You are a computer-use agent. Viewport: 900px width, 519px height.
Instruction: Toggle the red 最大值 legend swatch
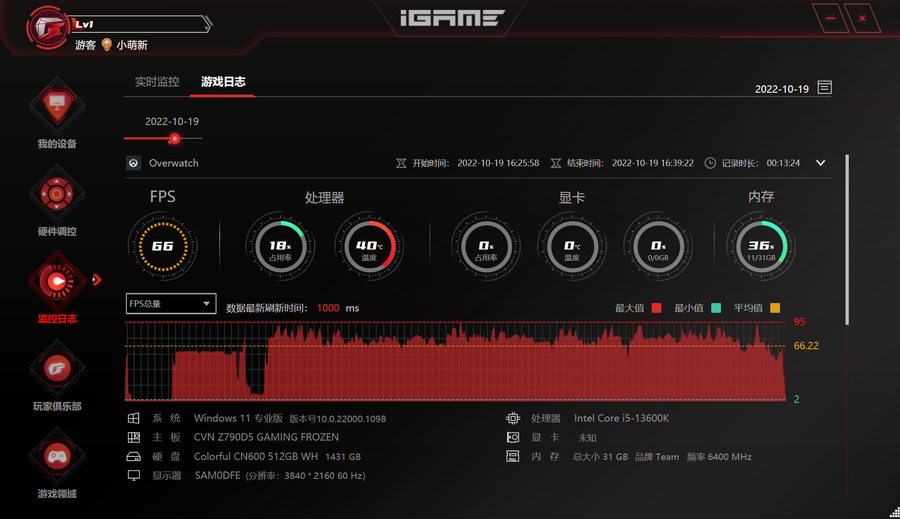pos(657,308)
